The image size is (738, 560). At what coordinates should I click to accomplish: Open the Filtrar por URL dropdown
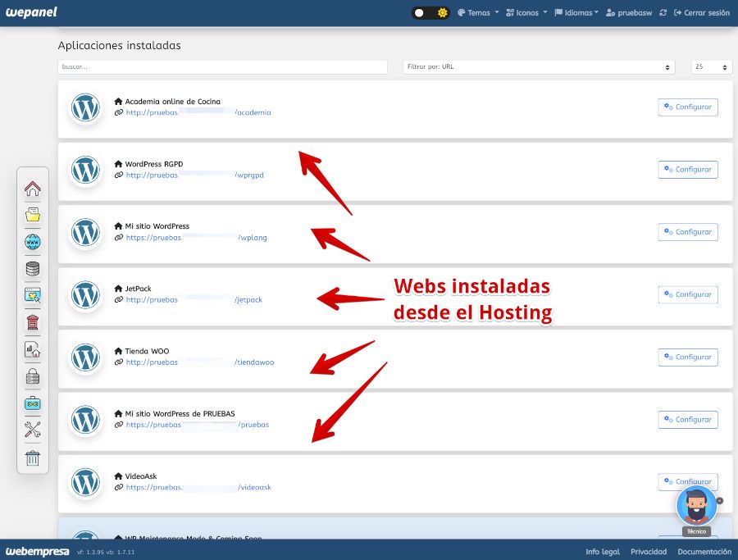(537, 66)
